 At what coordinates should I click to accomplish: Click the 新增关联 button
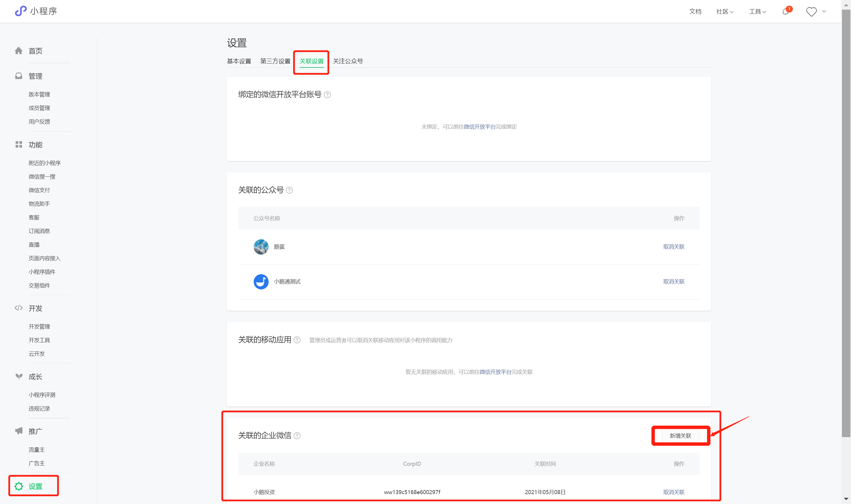(681, 436)
